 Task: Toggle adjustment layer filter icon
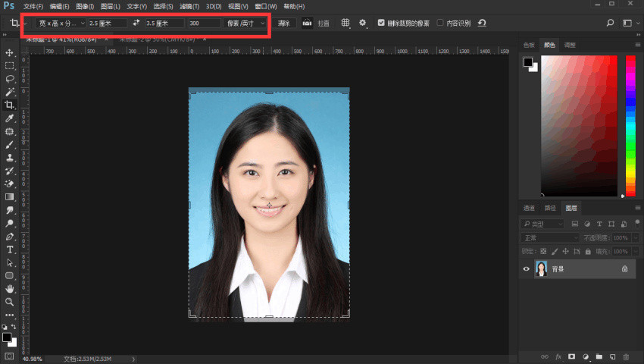(x=587, y=224)
